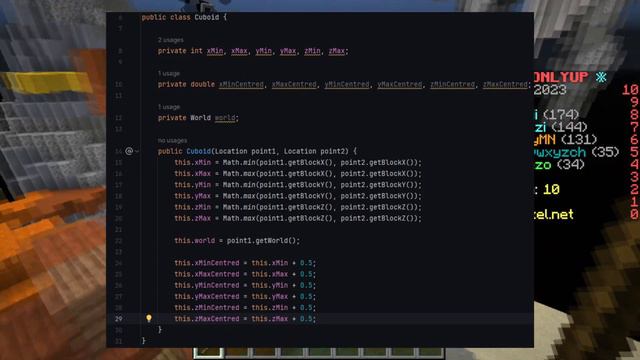The image size is (640, 360).
Task: Click the "no usages" hint above the constructor
Action: pyautogui.click(x=172, y=140)
